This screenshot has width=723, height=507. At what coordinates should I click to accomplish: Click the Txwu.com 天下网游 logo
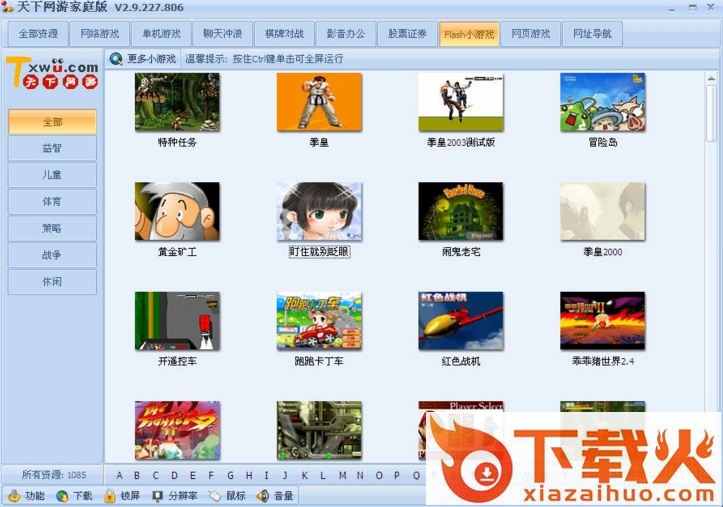[52, 72]
